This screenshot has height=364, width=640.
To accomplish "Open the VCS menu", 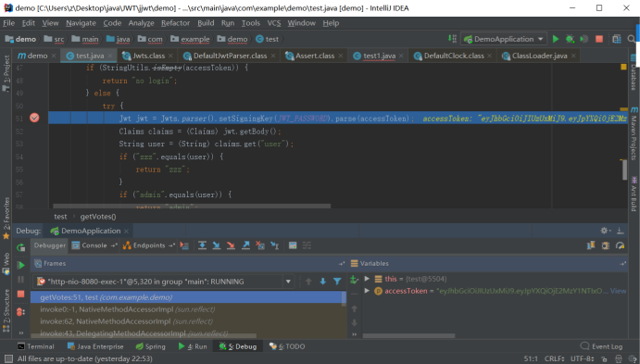I will [274, 23].
